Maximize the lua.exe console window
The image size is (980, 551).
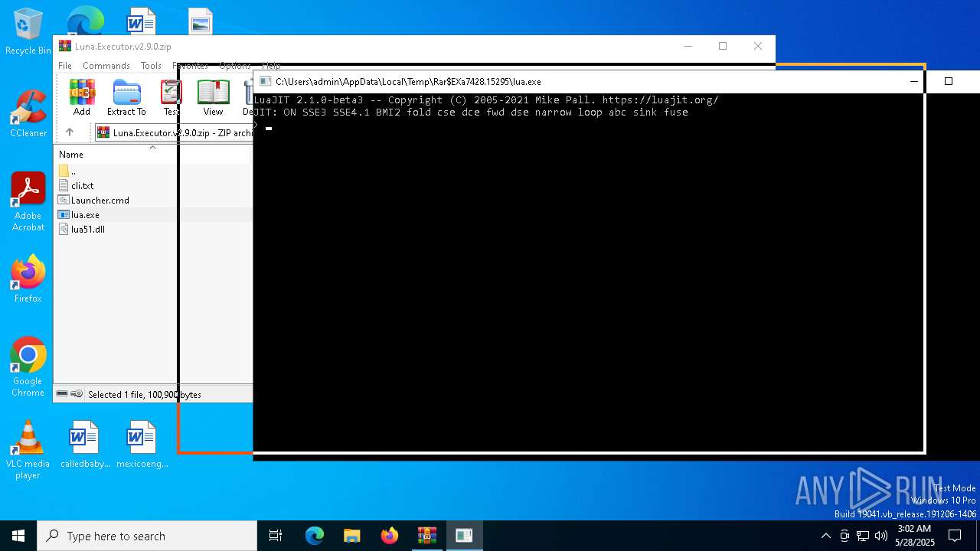pos(949,81)
